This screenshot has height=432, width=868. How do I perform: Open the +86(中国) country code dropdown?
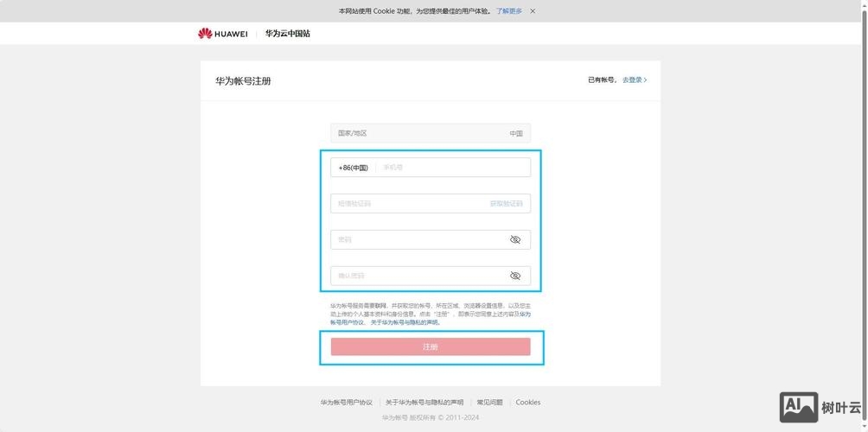(354, 168)
